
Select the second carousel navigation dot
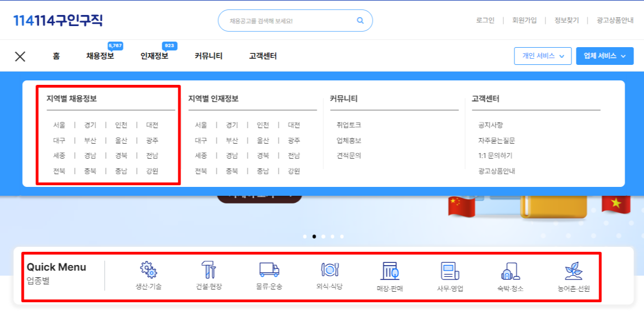click(314, 237)
